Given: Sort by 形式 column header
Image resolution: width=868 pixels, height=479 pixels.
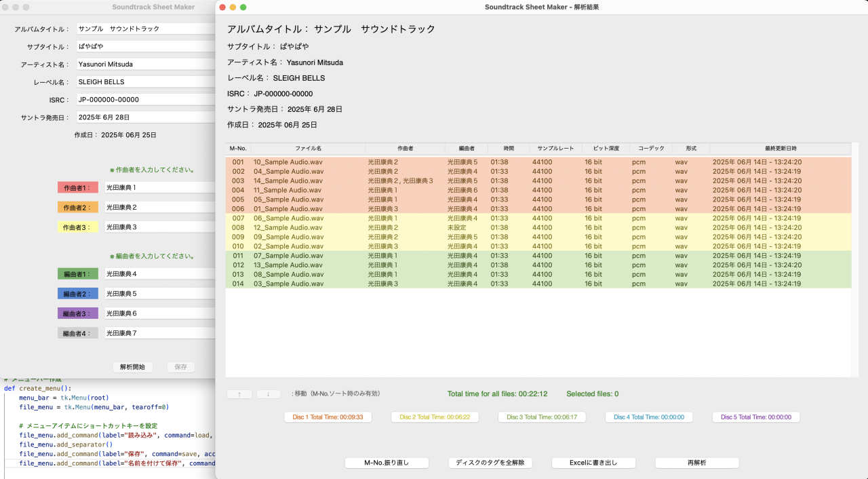Looking at the screenshot, I should click(691, 148).
